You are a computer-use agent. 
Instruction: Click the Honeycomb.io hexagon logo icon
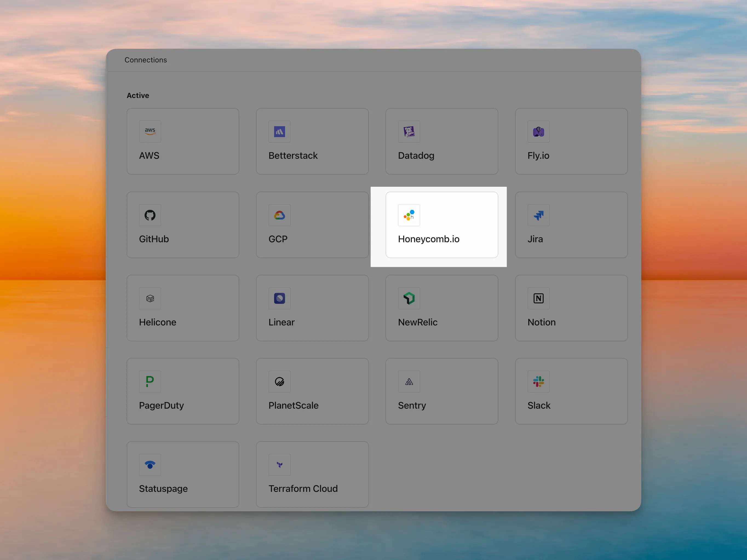coord(409,215)
